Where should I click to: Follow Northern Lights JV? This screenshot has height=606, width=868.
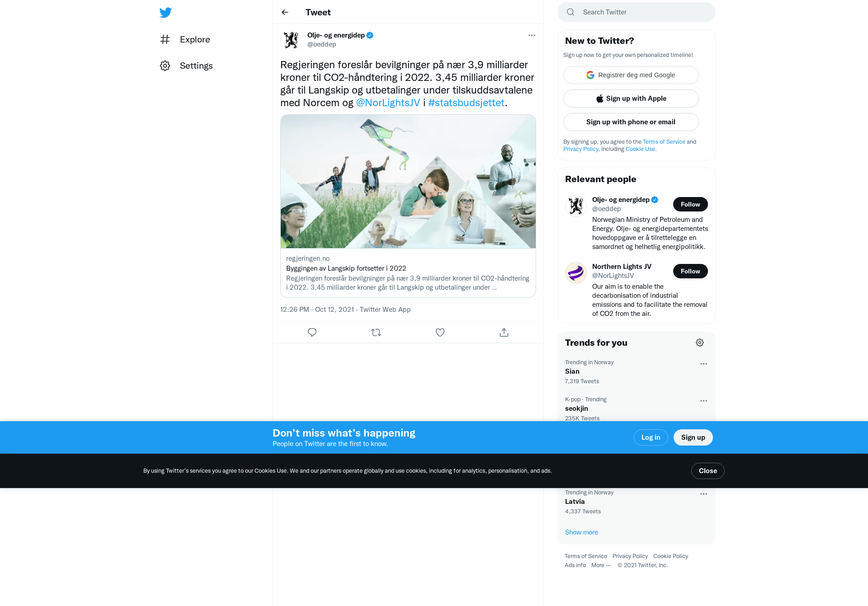(x=690, y=271)
